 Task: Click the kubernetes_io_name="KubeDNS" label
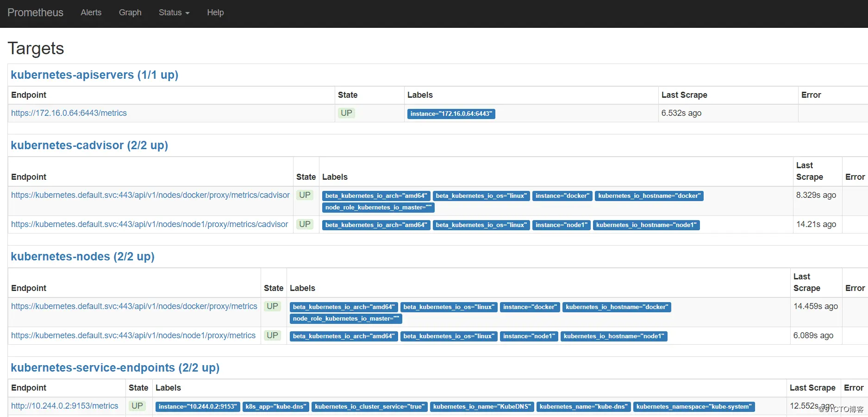click(x=482, y=407)
